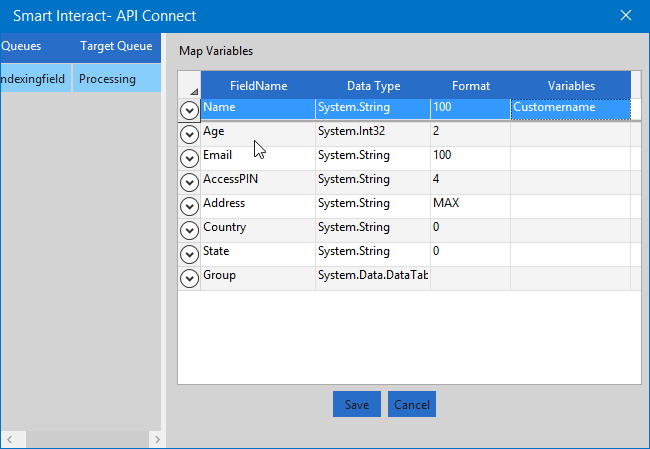Click the Variables column header

point(570,86)
